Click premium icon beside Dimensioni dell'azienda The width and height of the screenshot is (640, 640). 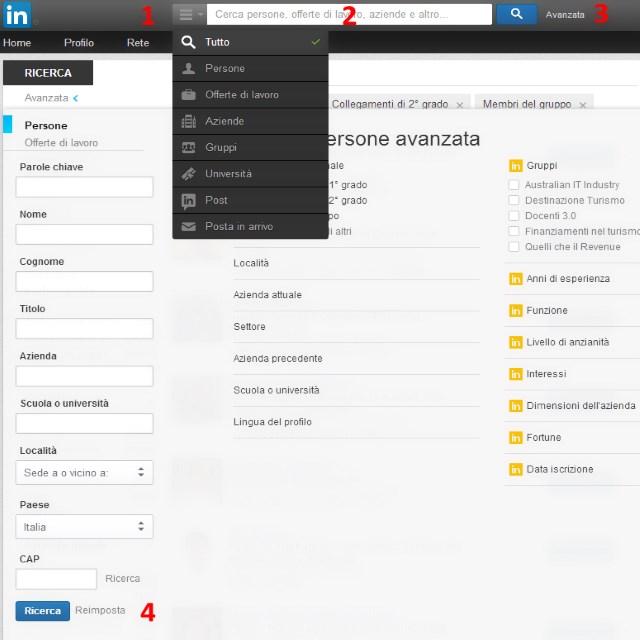[516, 406]
